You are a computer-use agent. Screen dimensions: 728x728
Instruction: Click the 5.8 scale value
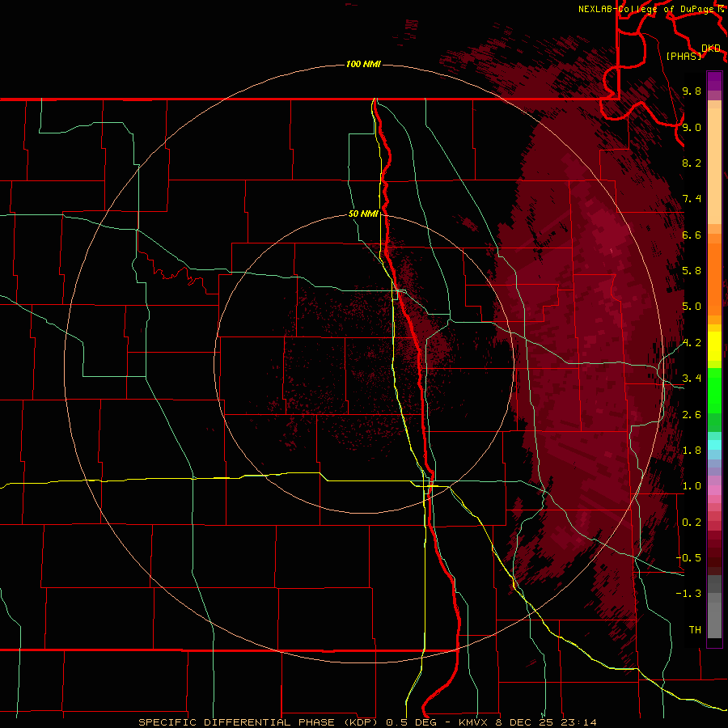coord(692,271)
